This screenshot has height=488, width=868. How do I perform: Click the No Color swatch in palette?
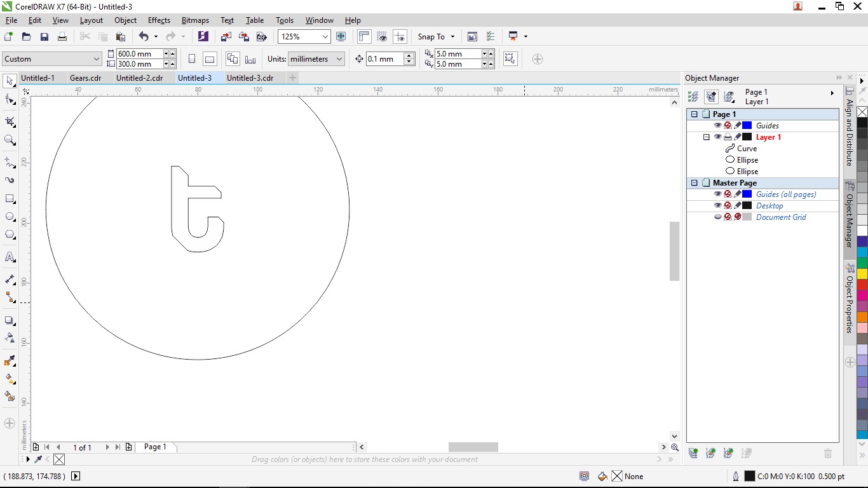click(862, 112)
